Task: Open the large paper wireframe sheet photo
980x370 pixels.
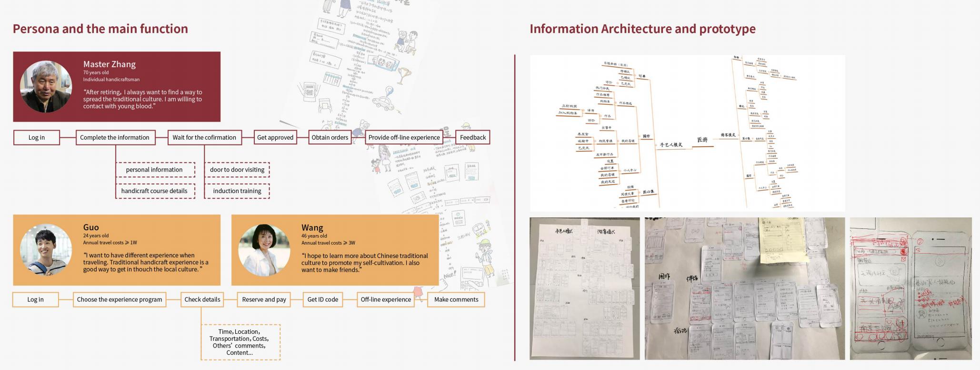Action: [x=585, y=288]
